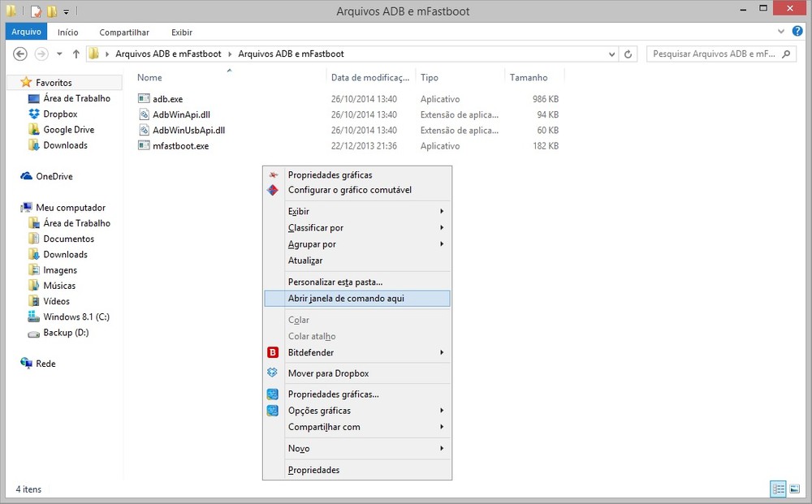
Task: Select the mfastboot.exe file icon
Action: click(144, 146)
